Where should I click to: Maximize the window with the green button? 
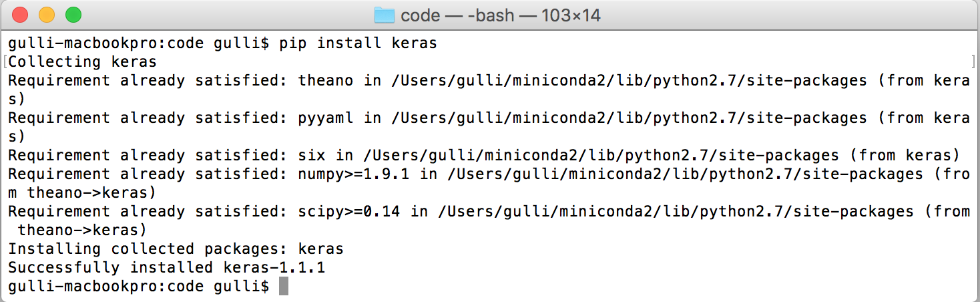73,15
